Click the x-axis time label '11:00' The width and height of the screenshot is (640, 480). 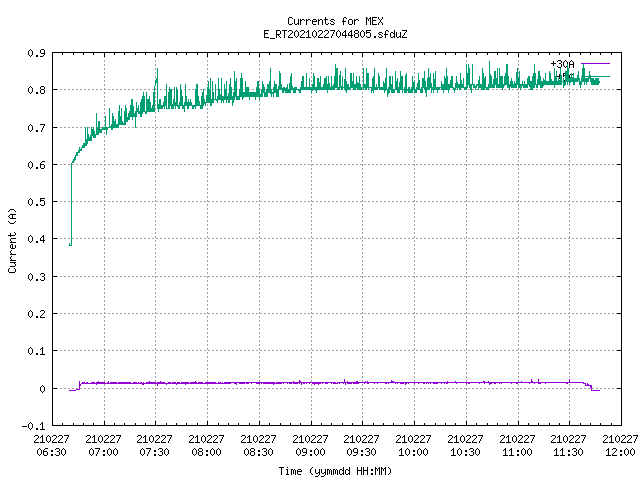click(517, 452)
